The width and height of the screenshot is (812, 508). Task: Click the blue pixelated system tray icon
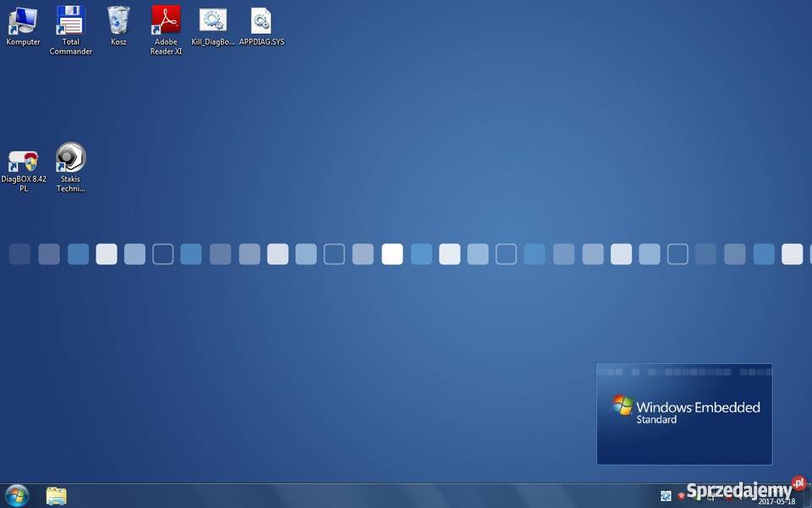click(667, 496)
